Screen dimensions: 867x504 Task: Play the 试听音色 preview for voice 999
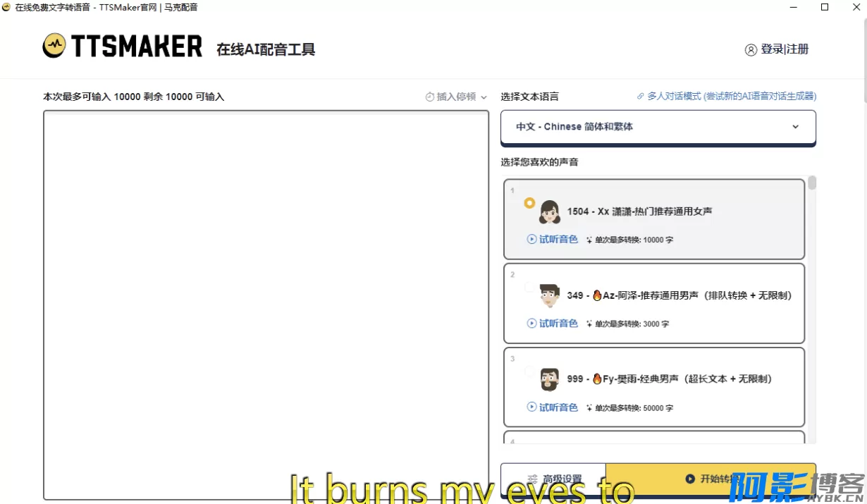pyautogui.click(x=553, y=407)
